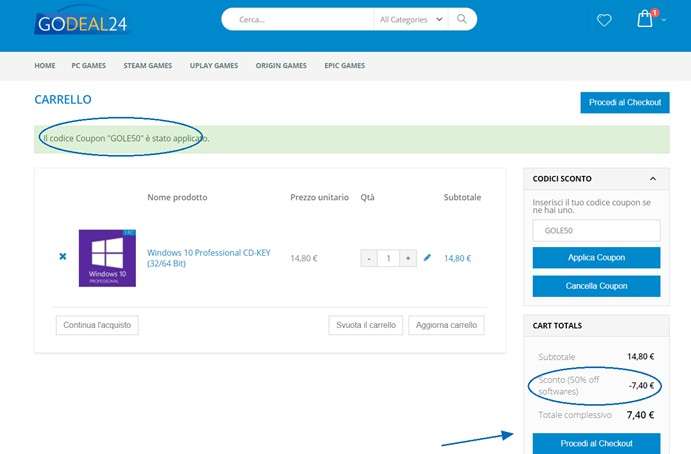The width and height of the screenshot is (691, 454).
Task: Click Cancella Coupon button
Action: [x=596, y=286]
